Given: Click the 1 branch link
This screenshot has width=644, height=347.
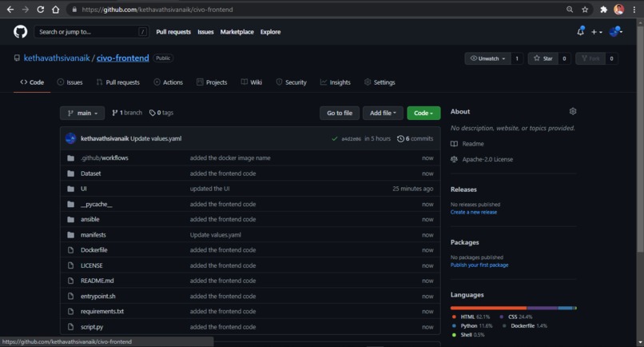Looking at the screenshot, I should pos(127,113).
